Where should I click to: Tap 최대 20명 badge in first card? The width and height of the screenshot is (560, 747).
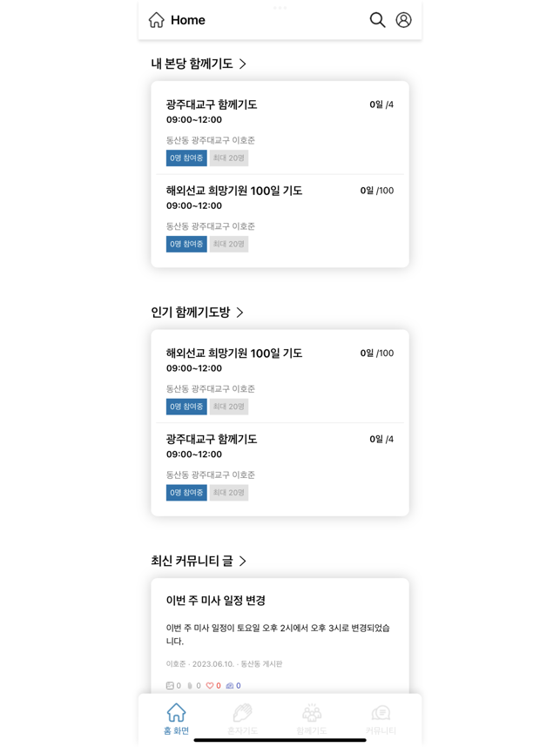pyautogui.click(x=229, y=158)
